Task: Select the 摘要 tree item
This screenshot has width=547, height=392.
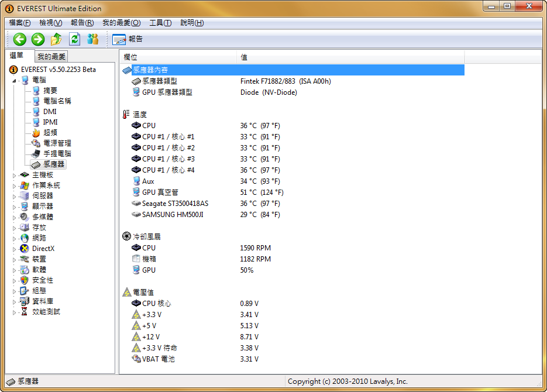Action: (50, 91)
